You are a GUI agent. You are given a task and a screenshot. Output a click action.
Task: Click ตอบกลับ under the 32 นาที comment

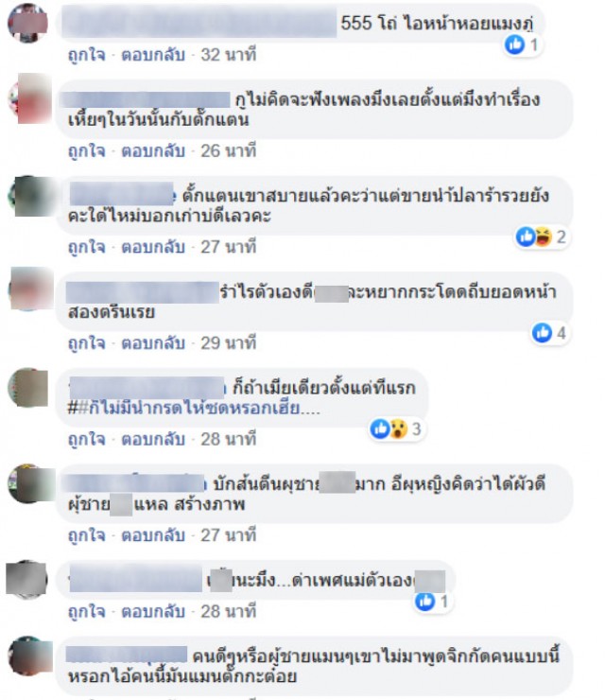coord(153,55)
